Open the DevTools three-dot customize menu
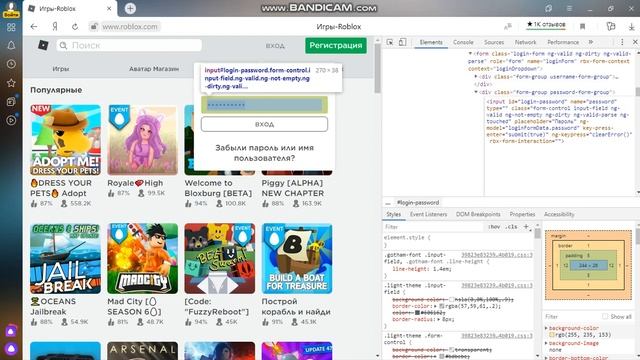Viewport: 640px width, 360px height. point(622,42)
